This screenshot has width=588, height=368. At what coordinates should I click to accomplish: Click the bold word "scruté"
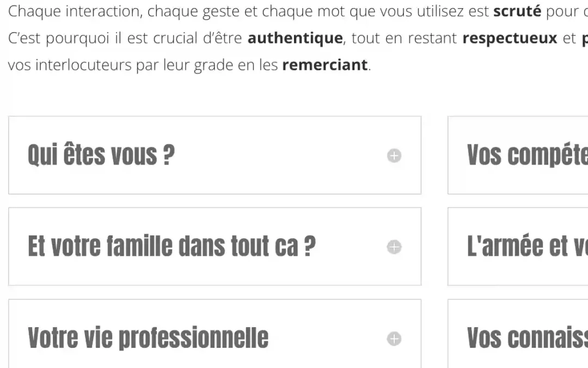click(x=517, y=11)
